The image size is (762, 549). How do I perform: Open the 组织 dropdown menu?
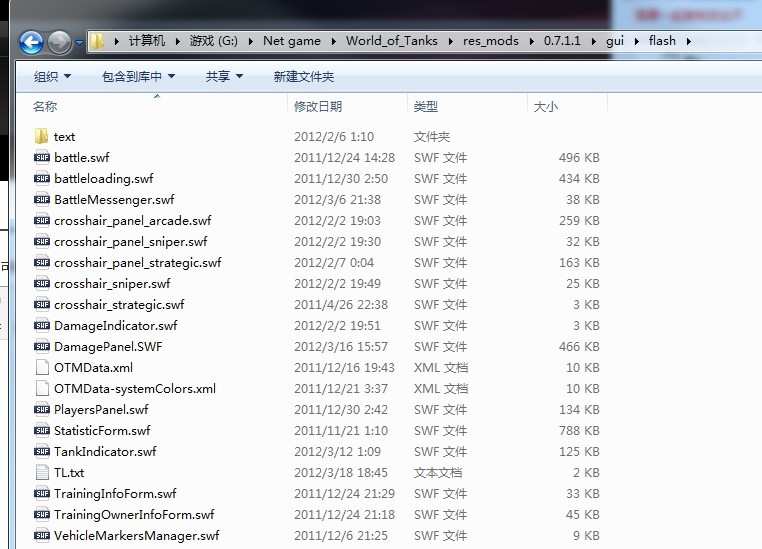[x=52, y=76]
